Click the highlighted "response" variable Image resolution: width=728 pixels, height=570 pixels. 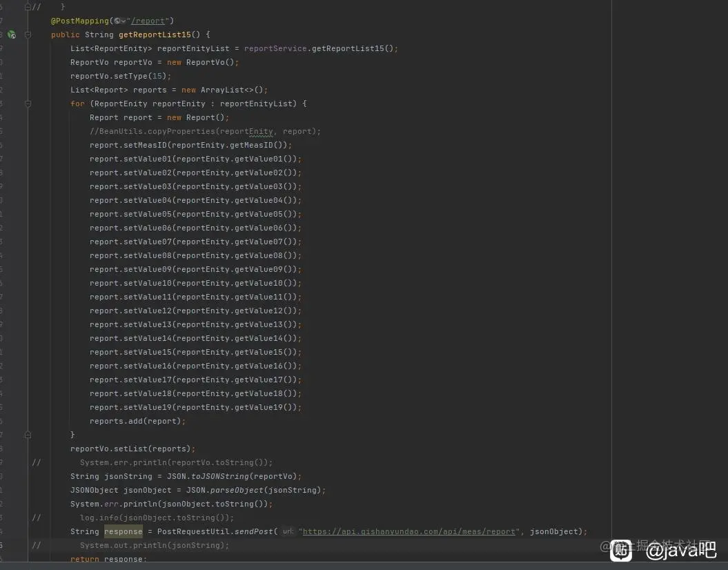click(123, 531)
